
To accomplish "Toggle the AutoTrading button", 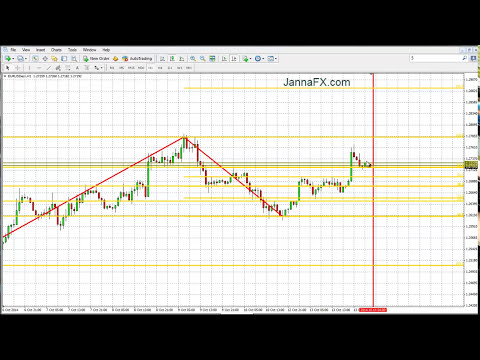I will [137, 59].
